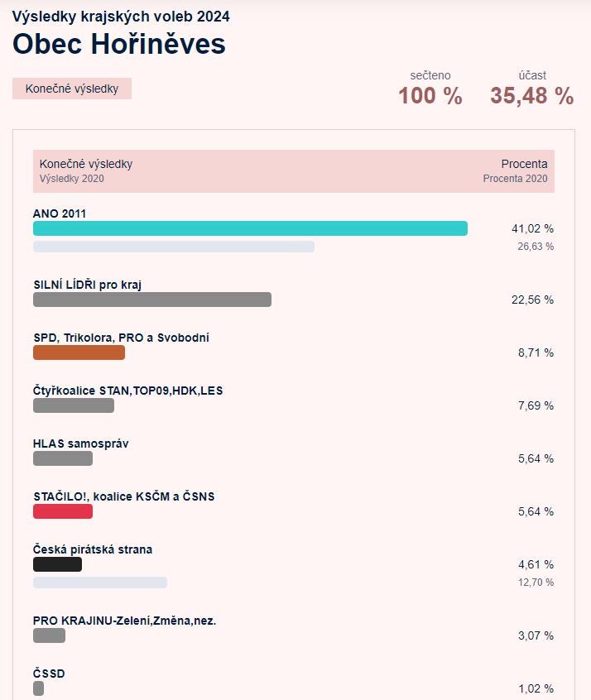Click the Pirates light 2020 comparison bar
591x700 pixels.
click(x=100, y=583)
